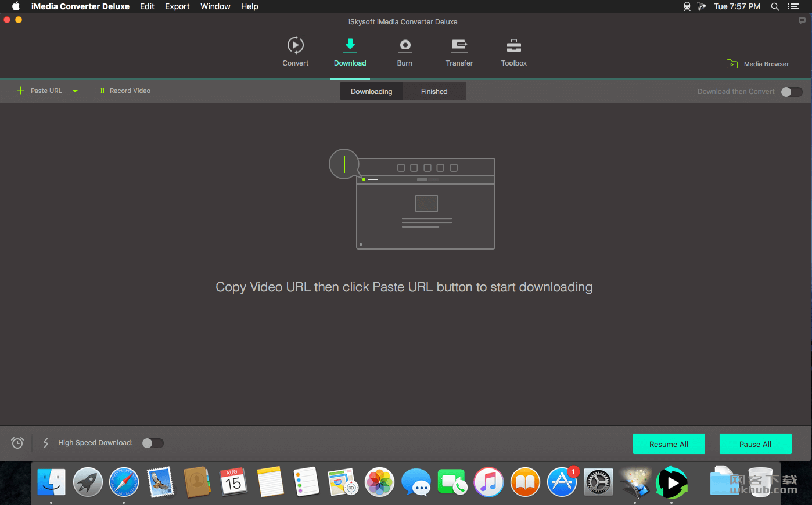Open Calendar from the dock
Viewport: 812px width, 505px height.
[x=233, y=482]
